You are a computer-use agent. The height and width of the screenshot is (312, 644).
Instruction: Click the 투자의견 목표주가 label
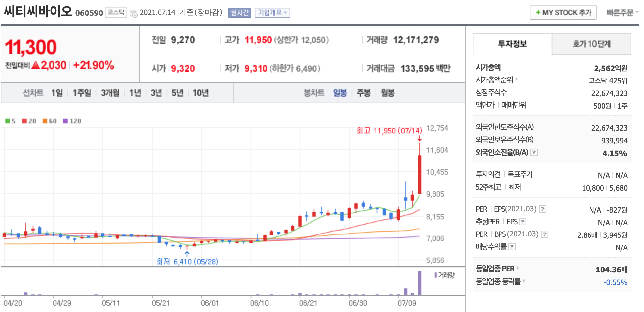pos(504,174)
